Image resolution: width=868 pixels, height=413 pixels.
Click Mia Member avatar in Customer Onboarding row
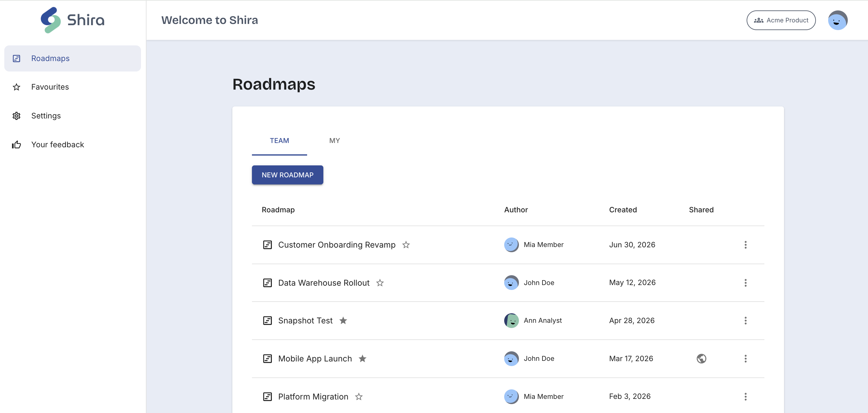511,245
